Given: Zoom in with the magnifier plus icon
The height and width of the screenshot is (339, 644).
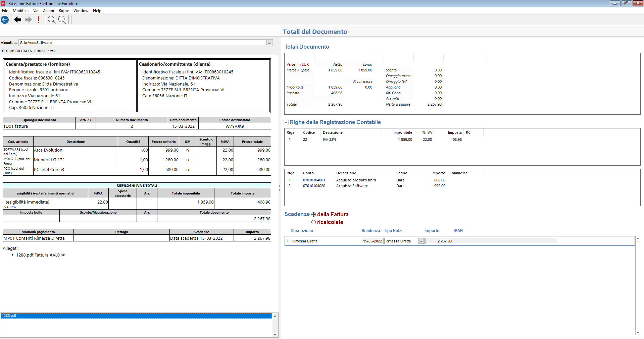Looking at the screenshot, I should (x=51, y=20).
